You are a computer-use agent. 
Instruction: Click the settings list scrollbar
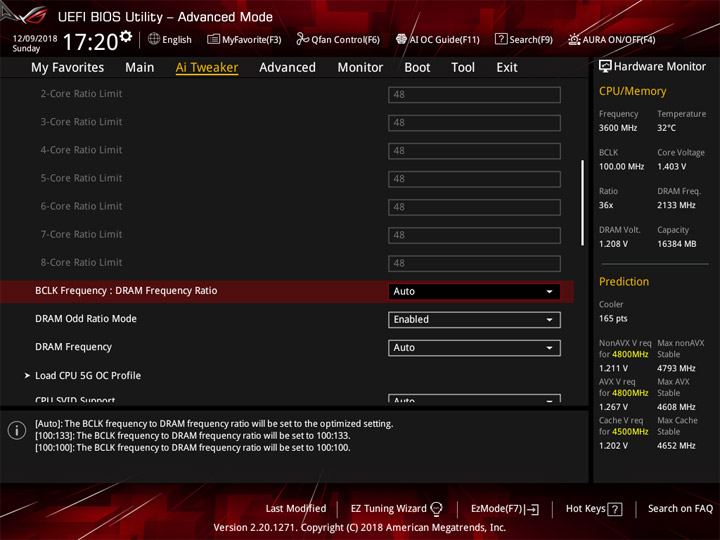tap(582, 202)
